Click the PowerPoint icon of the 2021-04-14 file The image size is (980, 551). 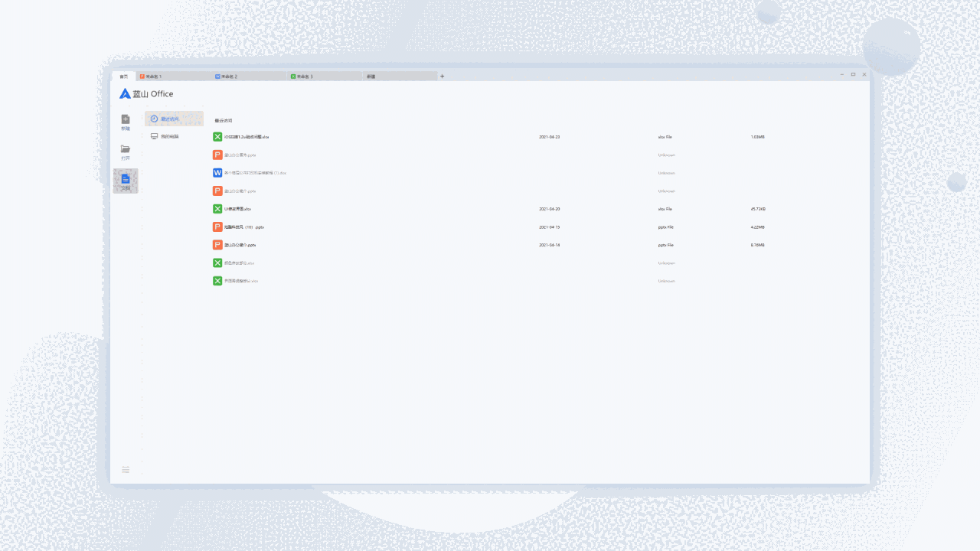[217, 245]
